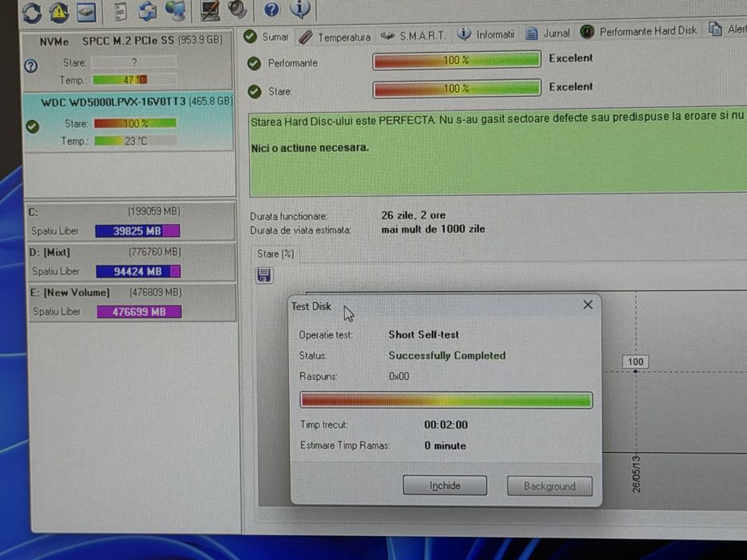747x560 pixels.
Task: Click the warning triangle refresh icon
Action: (59, 12)
